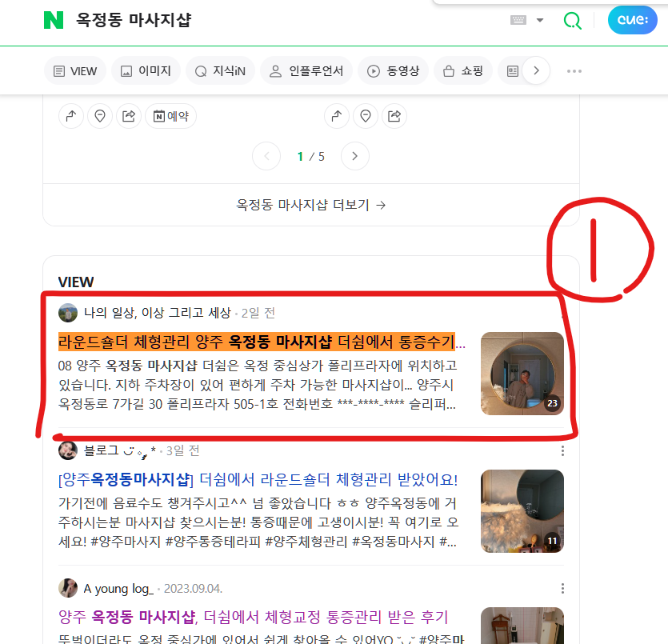The image size is (668, 644).
Task: Switch to the 이미지 tab
Action: [x=146, y=70]
